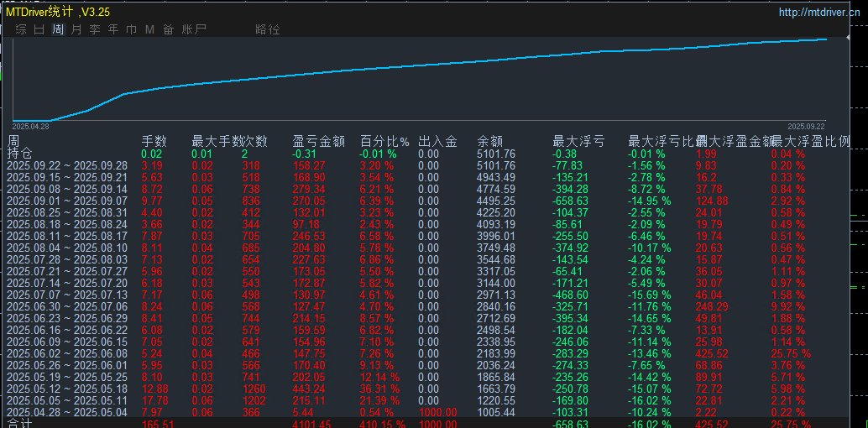Click the 盈亏金额 column header

point(319,141)
